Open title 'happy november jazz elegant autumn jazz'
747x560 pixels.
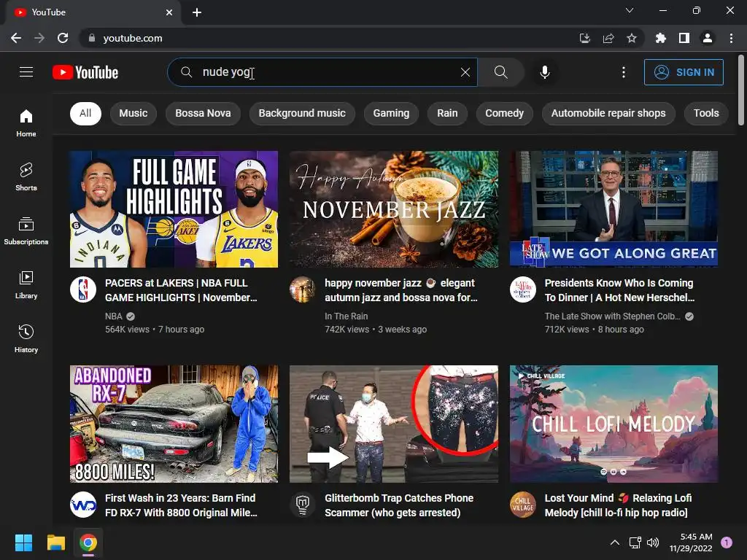point(400,290)
